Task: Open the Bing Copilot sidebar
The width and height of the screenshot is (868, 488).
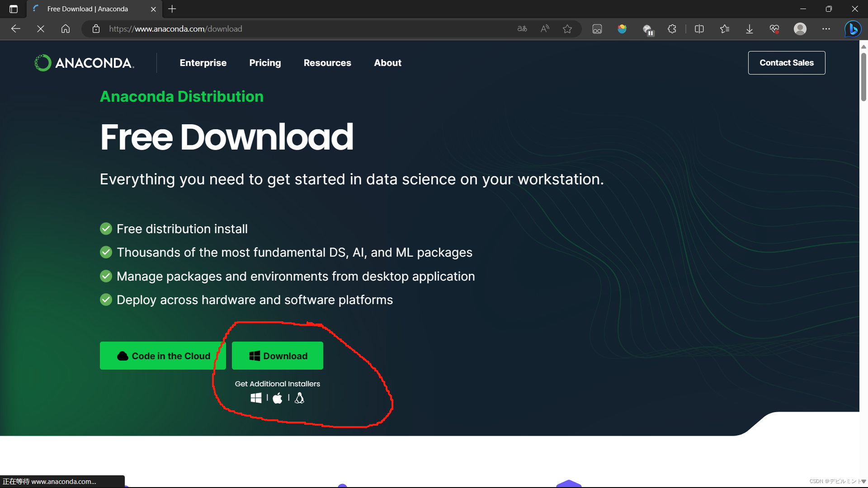Action: (x=853, y=28)
